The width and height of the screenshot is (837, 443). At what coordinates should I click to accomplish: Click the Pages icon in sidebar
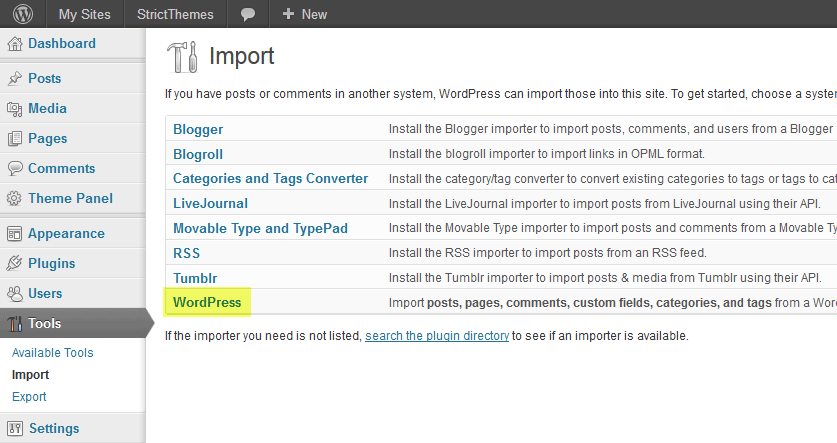pyautogui.click(x=15, y=139)
